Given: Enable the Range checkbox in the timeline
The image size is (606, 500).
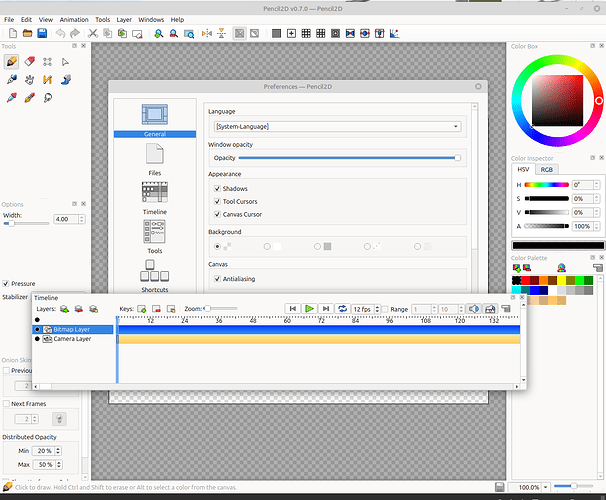Looking at the screenshot, I should click(x=384, y=309).
